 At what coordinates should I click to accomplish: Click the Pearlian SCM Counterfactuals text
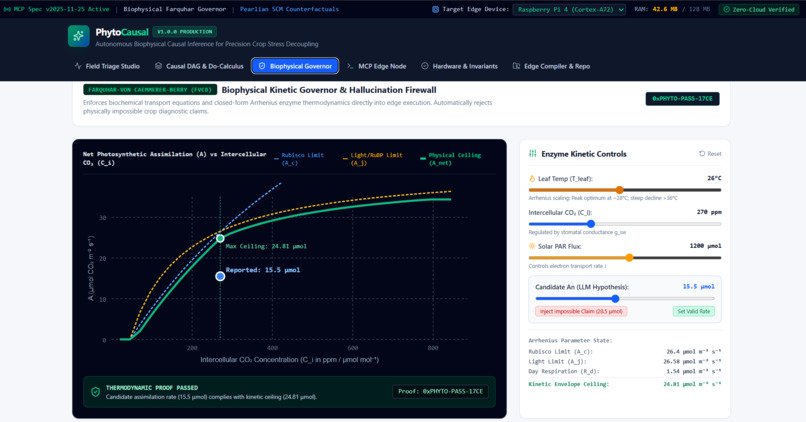[289, 9]
